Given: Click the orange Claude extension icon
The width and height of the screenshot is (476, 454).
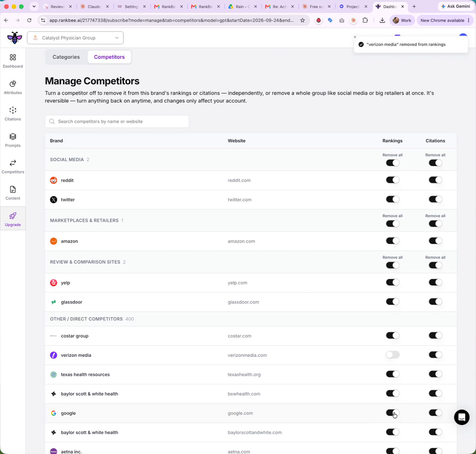Looking at the screenshot, I should pyautogui.click(x=353, y=20).
